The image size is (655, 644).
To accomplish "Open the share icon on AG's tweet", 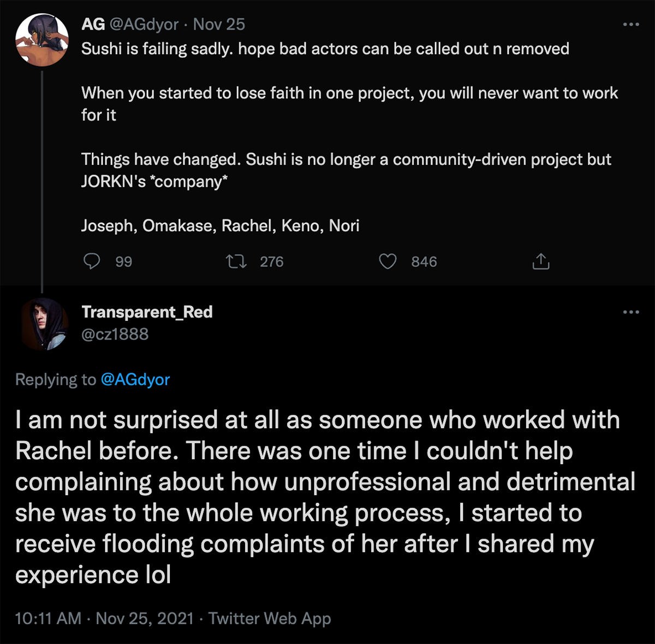I will 540,261.
